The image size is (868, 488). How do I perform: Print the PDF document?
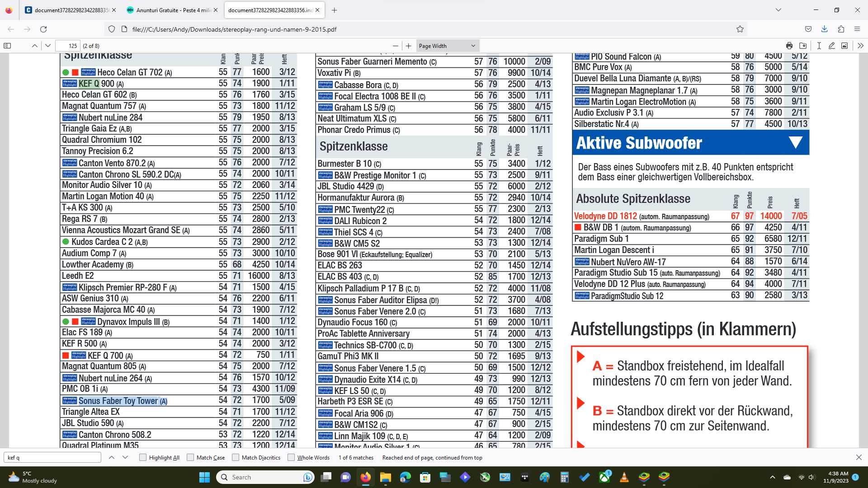click(789, 46)
